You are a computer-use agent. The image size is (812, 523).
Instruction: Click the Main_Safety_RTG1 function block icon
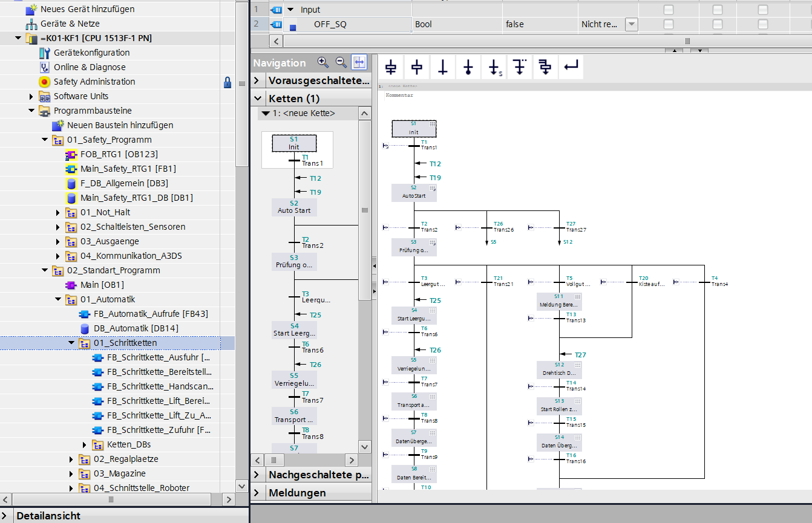[71, 169]
